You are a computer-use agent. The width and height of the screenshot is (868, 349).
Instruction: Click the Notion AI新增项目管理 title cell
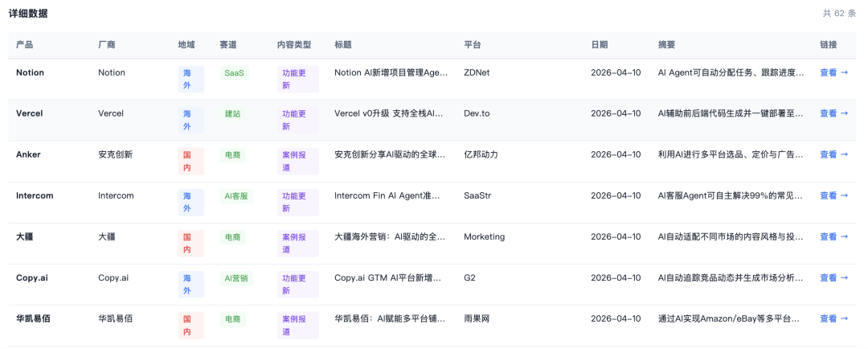point(391,72)
